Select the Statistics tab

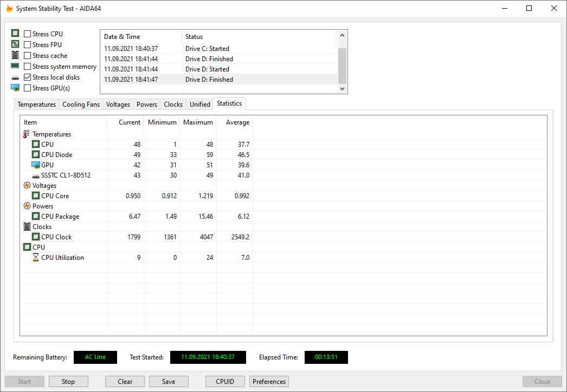[x=229, y=103]
